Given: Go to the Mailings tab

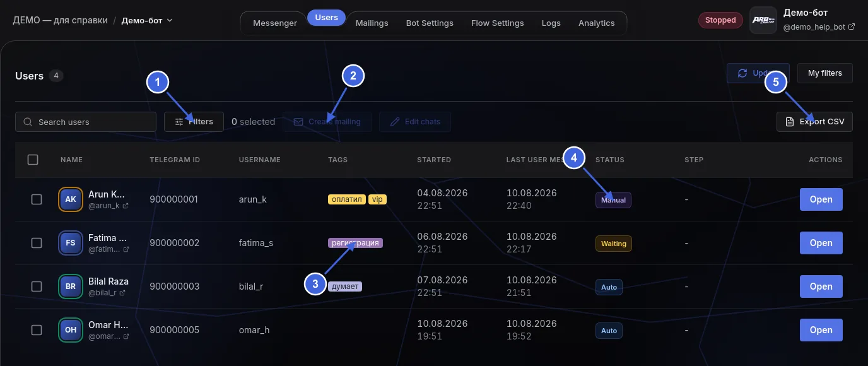Looking at the screenshot, I should (372, 23).
